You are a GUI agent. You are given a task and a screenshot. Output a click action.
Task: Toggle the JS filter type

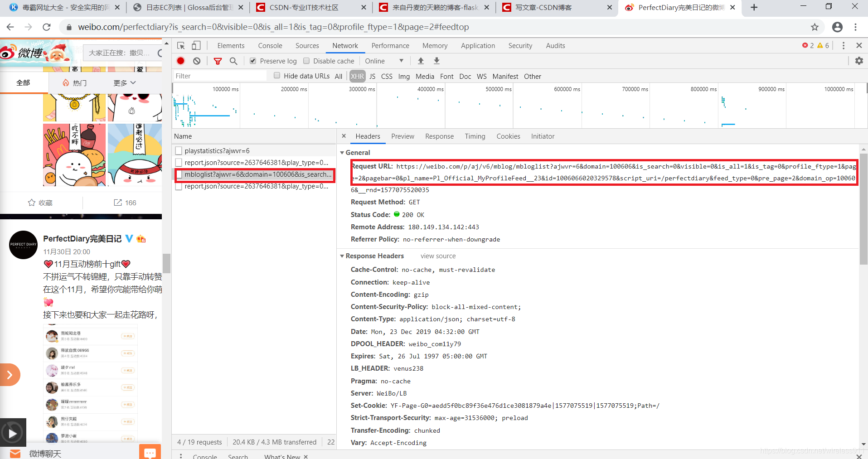coord(372,76)
